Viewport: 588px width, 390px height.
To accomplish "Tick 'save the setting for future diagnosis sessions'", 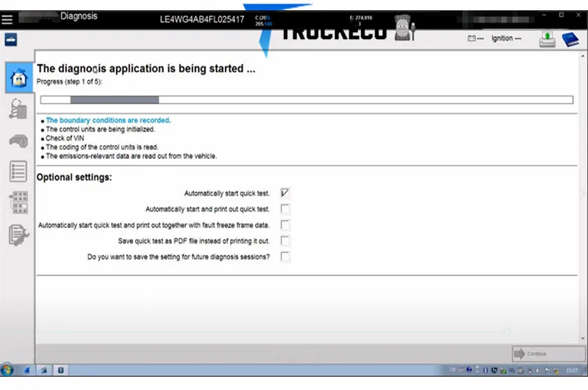I will 284,257.
